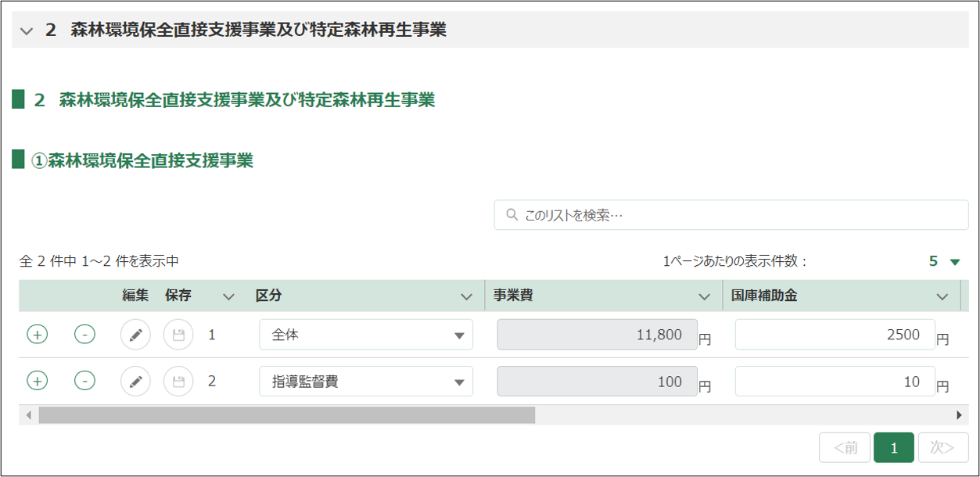Click the add row icon in row 2
This screenshot has height=477, width=980.
pos(38,382)
